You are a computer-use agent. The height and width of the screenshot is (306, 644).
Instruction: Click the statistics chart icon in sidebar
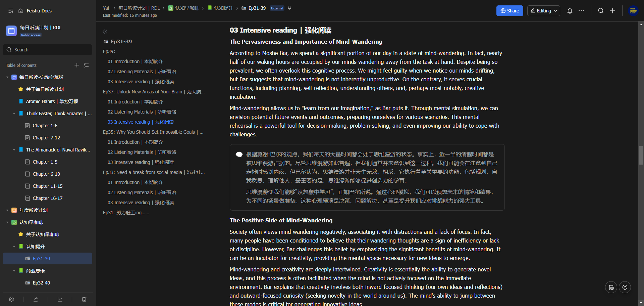tap(60, 299)
